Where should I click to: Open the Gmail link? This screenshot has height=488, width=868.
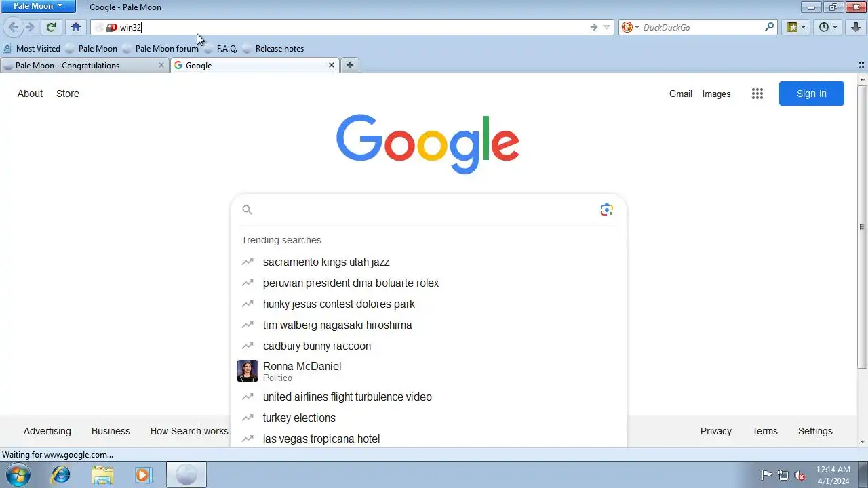point(681,94)
